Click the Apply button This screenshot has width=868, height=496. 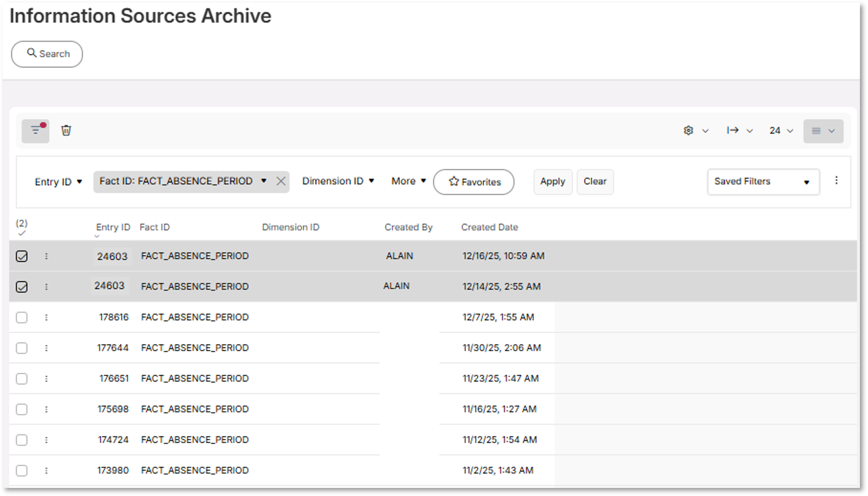tap(553, 182)
